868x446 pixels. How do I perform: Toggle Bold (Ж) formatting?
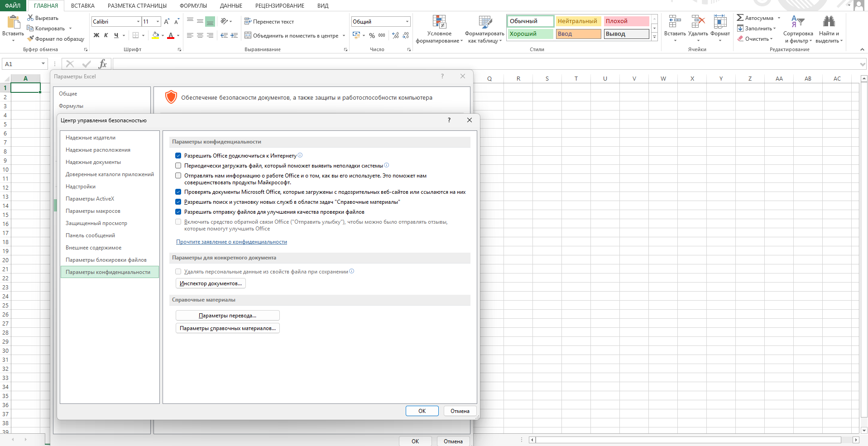pos(96,35)
